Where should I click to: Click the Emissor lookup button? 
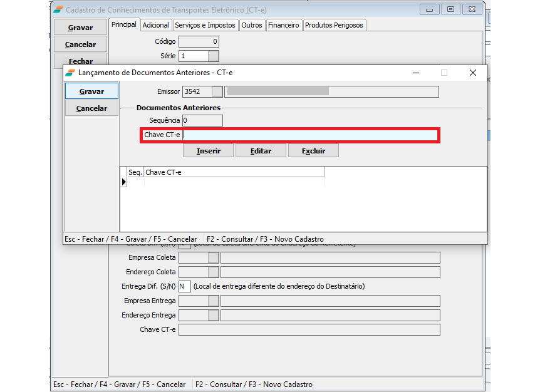(217, 91)
